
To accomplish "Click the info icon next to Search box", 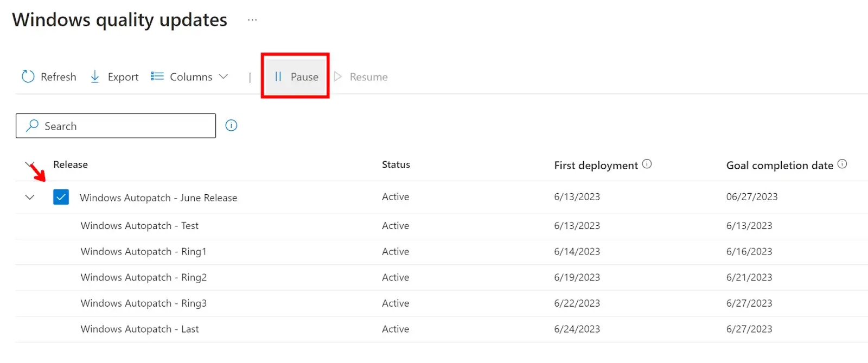I will (x=231, y=125).
